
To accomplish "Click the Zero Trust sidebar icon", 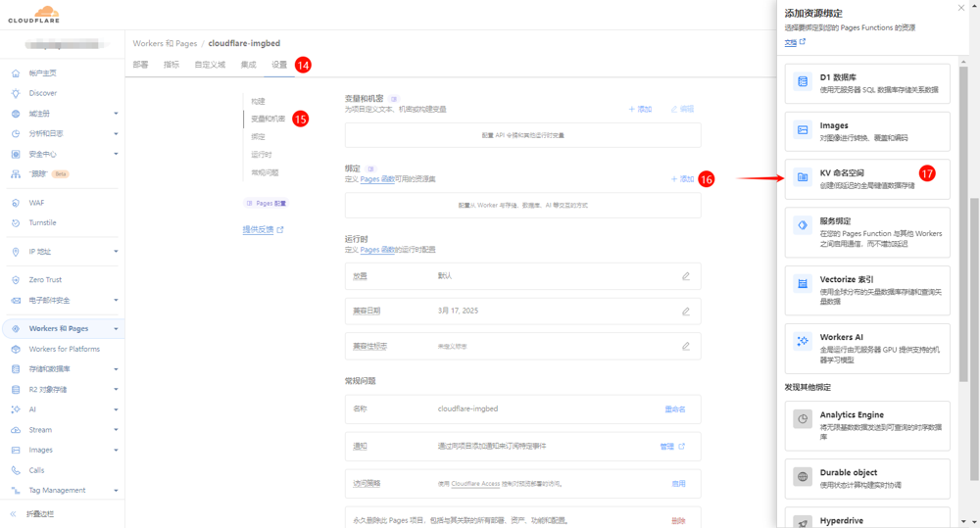I will tap(16, 280).
